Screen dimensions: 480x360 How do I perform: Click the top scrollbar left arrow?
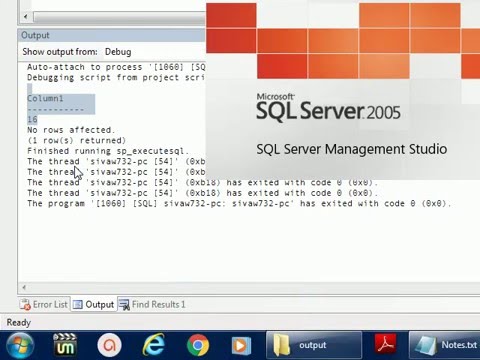coord(26,17)
